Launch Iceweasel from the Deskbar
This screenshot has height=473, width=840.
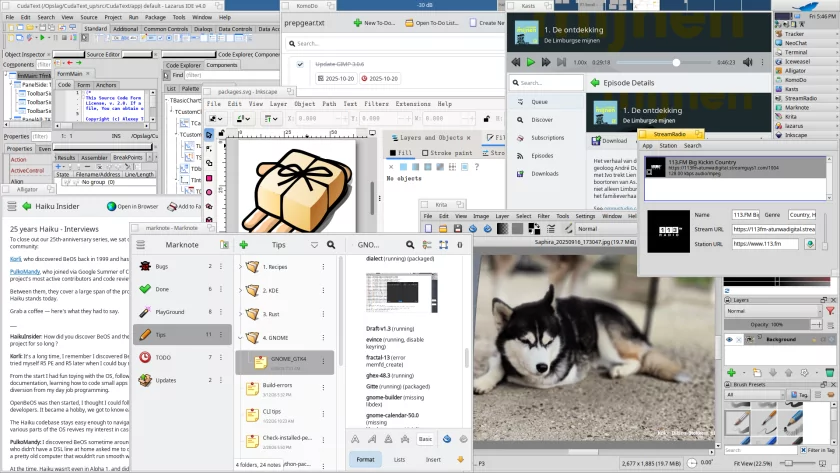[x=797, y=62]
